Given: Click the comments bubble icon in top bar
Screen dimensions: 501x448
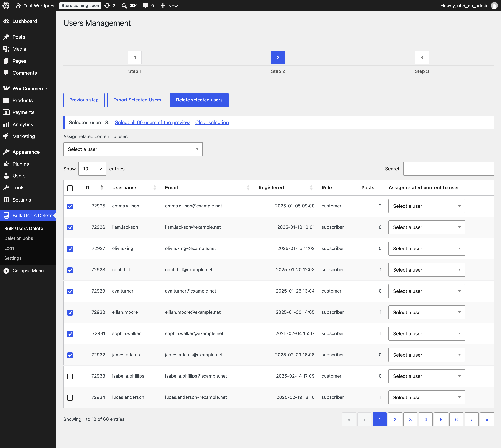Looking at the screenshot, I should [146, 5].
